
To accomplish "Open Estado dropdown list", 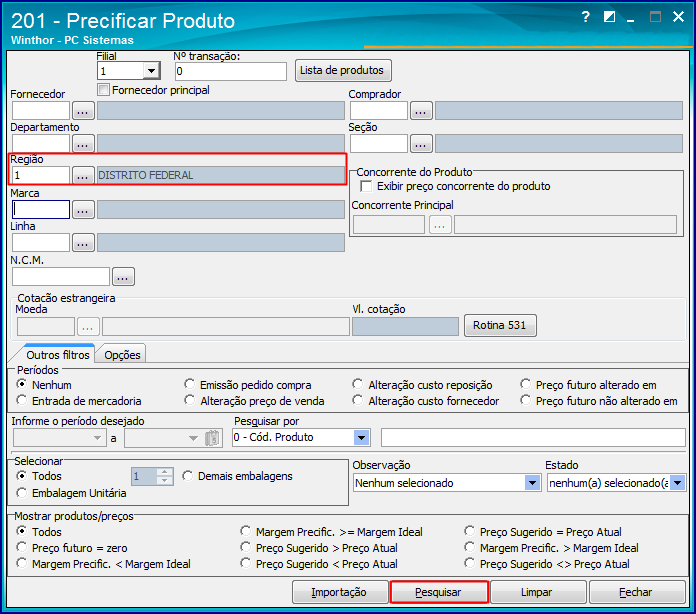I will (x=677, y=483).
